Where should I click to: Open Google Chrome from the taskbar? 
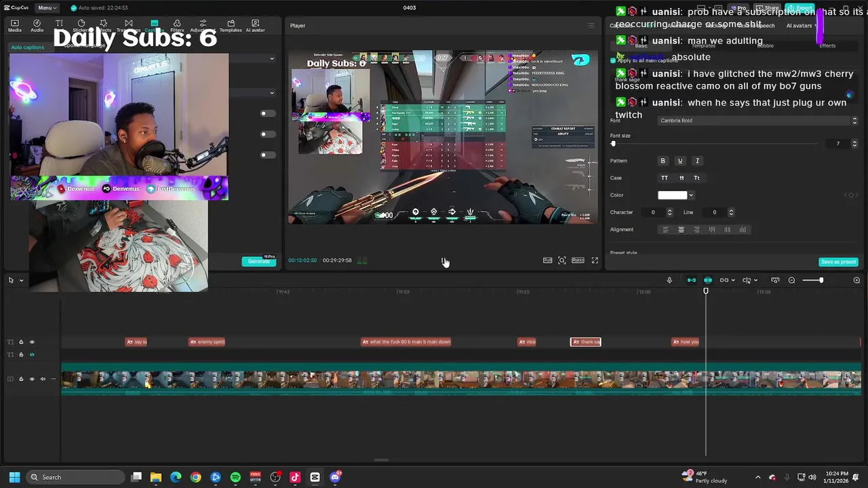coord(196,477)
